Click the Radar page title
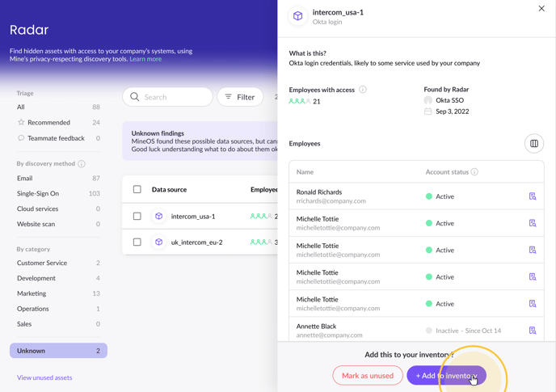556x392 pixels. click(29, 30)
